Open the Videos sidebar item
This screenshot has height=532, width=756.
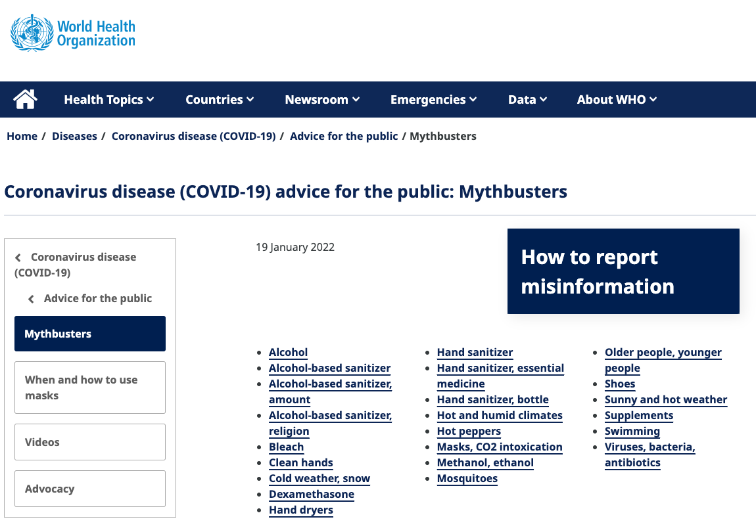coord(90,442)
